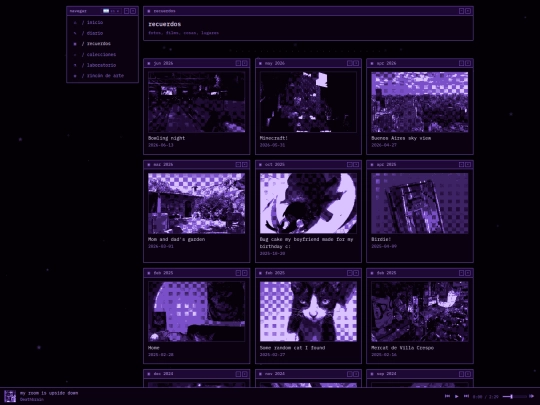Screen dimensions: 540x405
Task: View Some random cat I found photo
Action: point(308,311)
